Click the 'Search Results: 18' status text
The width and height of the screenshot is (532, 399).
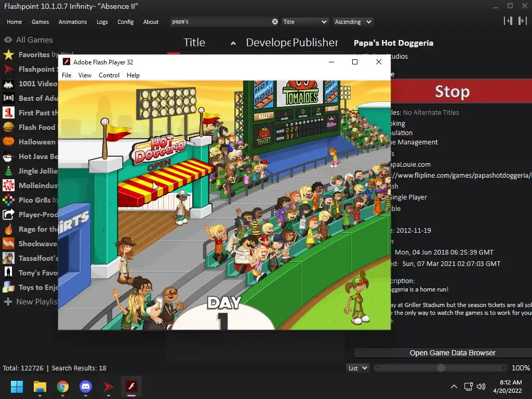point(79,368)
